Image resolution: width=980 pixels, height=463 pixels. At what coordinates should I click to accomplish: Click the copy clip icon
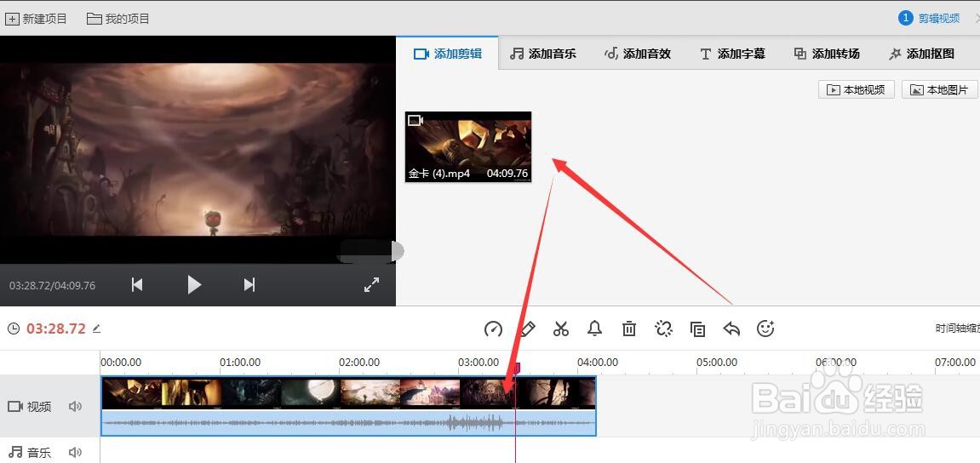(697, 329)
